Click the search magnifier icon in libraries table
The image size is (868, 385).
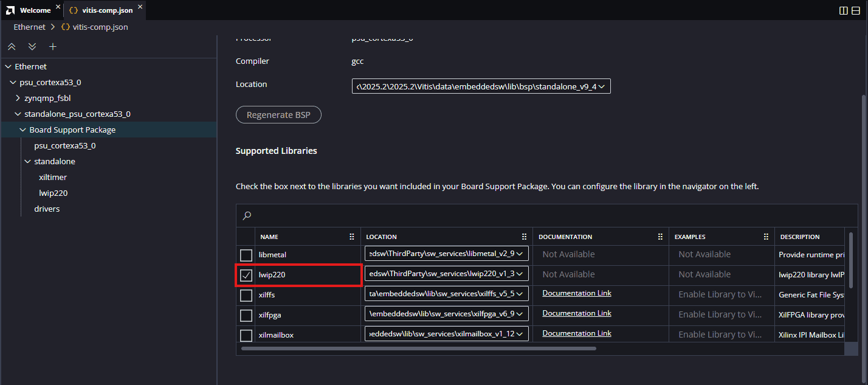click(x=247, y=215)
